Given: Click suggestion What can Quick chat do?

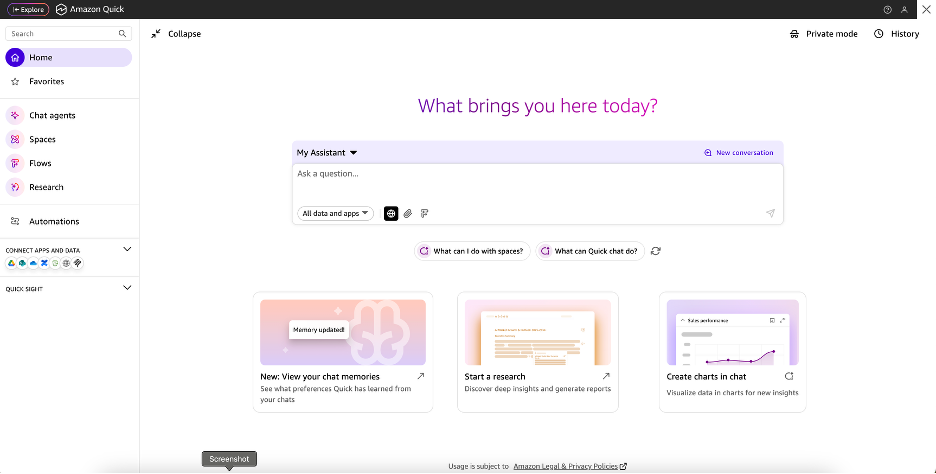Looking at the screenshot, I should pos(590,251).
